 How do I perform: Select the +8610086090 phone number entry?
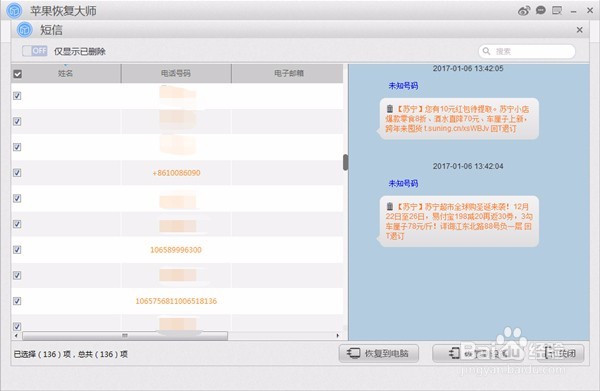[x=176, y=173]
